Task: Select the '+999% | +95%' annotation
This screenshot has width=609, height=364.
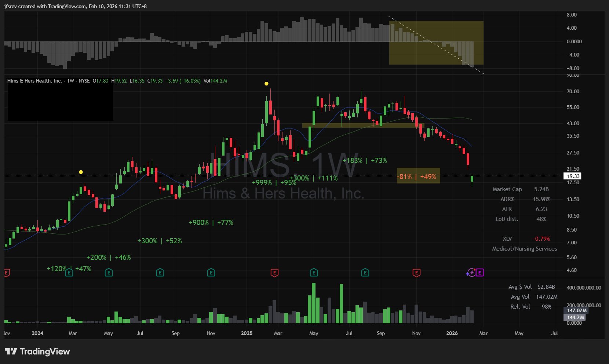Action: [274, 182]
